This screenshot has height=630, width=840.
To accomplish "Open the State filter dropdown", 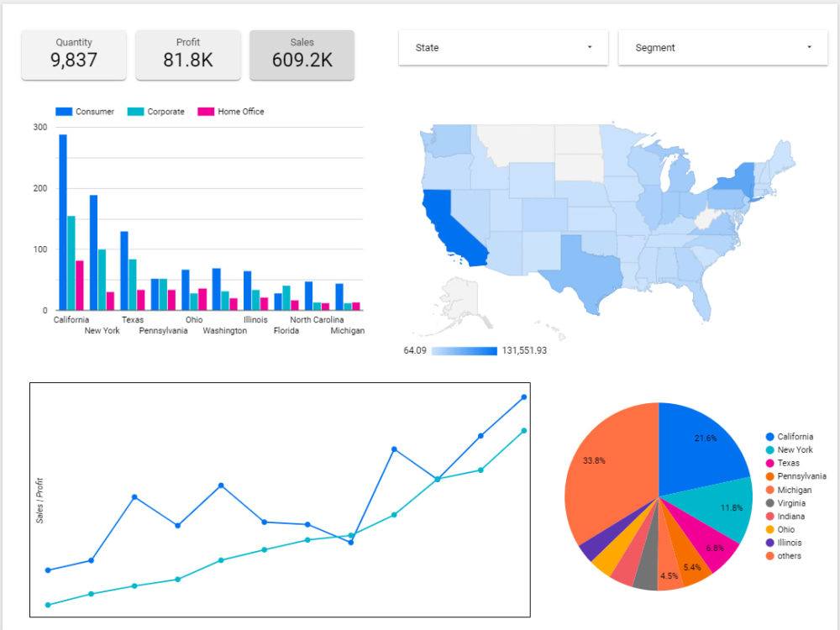I will coord(502,48).
